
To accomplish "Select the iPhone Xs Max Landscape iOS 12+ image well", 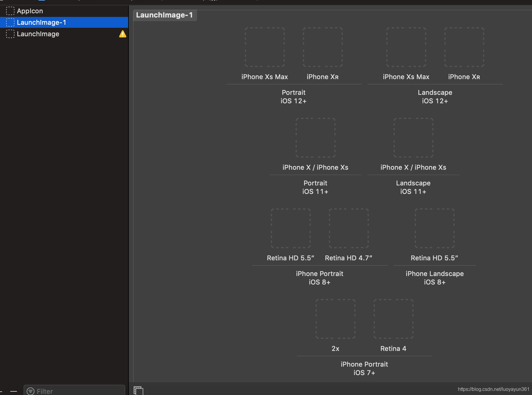I will [406, 47].
